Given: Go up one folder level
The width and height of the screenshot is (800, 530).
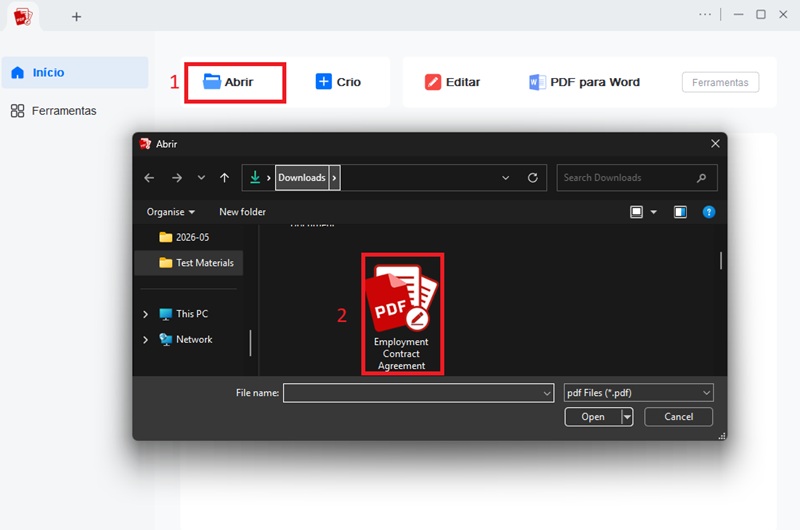Looking at the screenshot, I should 224,178.
